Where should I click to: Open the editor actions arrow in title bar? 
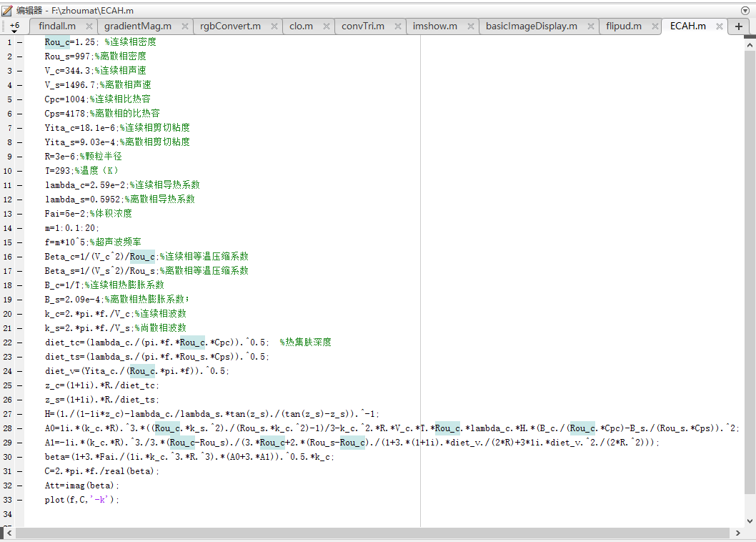(746, 11)
